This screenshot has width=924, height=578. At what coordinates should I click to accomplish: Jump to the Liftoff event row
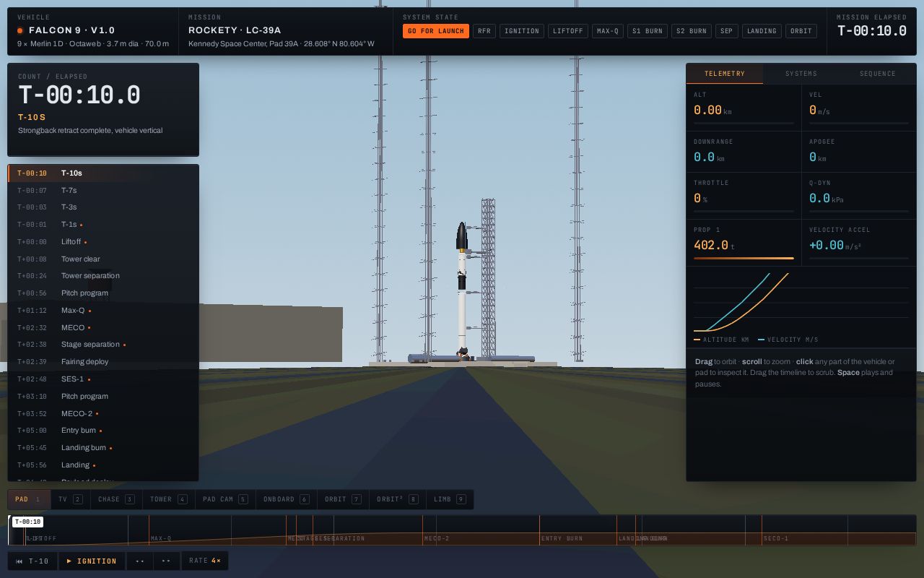[x=103, y=242]
